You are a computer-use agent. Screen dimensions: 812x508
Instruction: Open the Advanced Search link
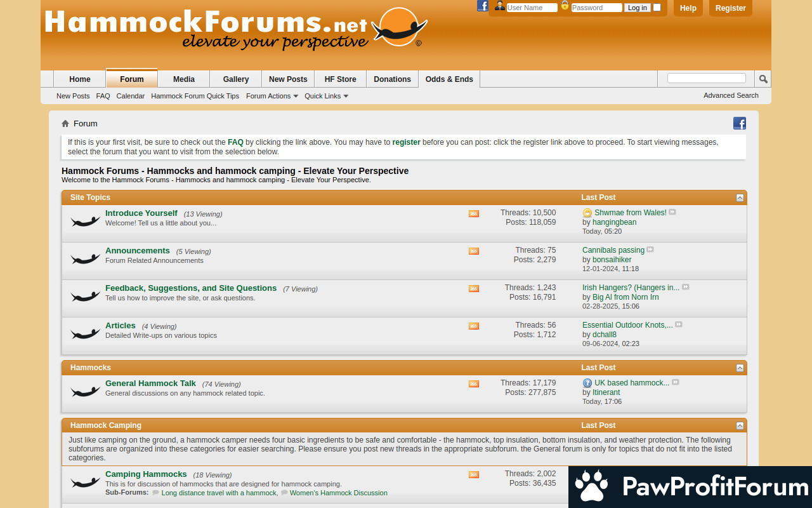click(x=731, y=95)
